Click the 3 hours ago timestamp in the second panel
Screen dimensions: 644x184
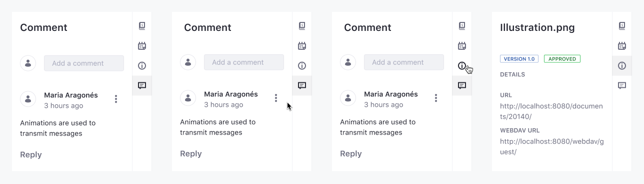pos(223,105)
